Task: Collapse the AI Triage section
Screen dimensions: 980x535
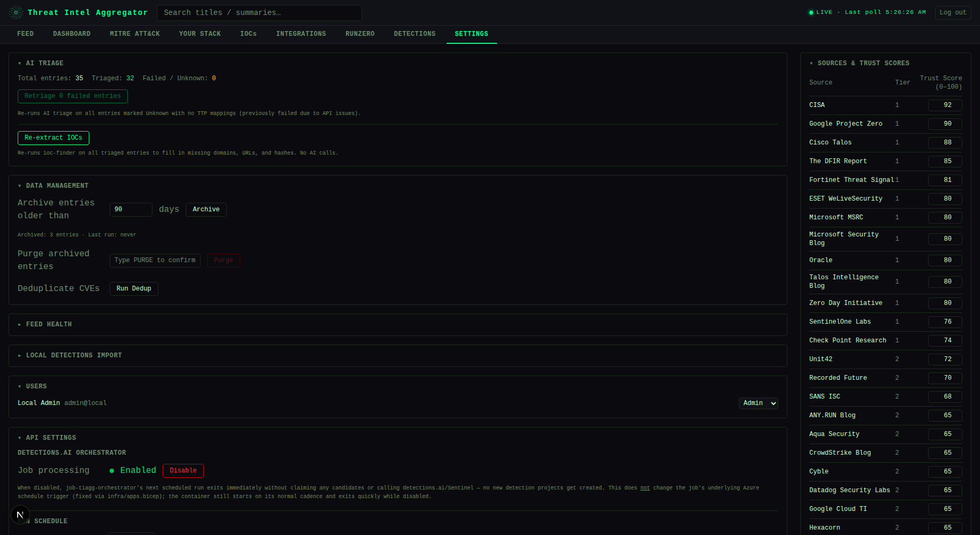Action: point(41,63)
